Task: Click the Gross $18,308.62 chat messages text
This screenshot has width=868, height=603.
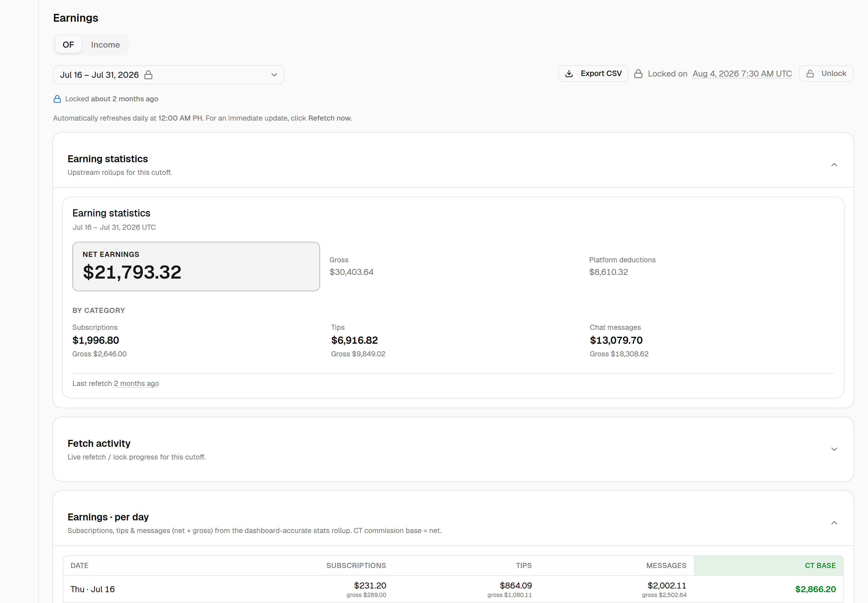Action: (619, 354)
